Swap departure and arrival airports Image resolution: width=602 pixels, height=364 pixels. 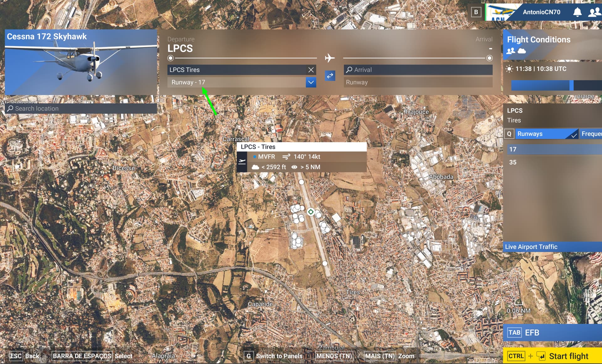point(330,75)
